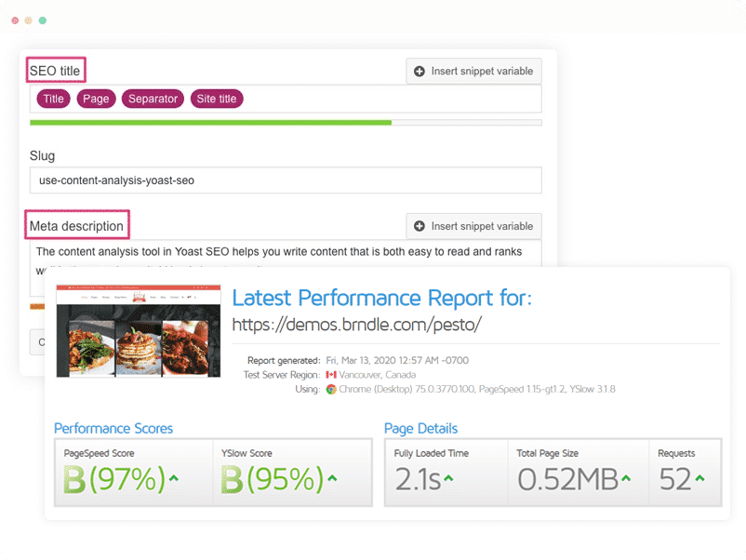
Task: Open the Pesto site thumbnail preview
Action: click(139, 331)
